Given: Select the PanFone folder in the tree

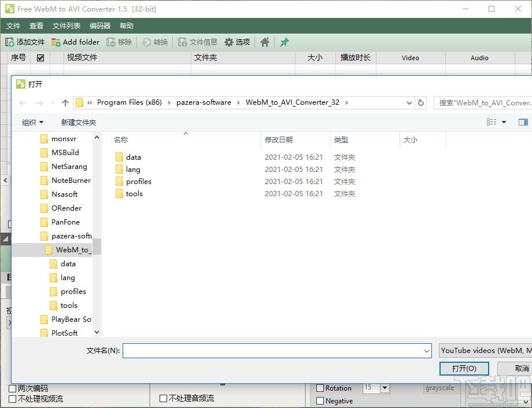Looking at the screenshot, I should pos(65,222).
